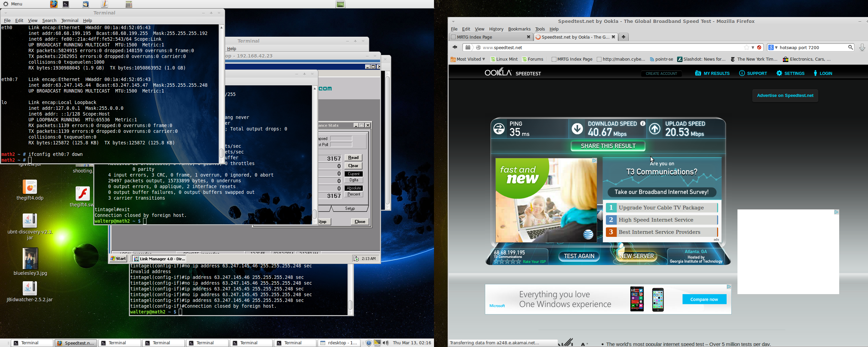Viewport: 868px width, 347px height.
Task: Expand the Most Visited bookmarks folder
Action: [x=468, y=59]
